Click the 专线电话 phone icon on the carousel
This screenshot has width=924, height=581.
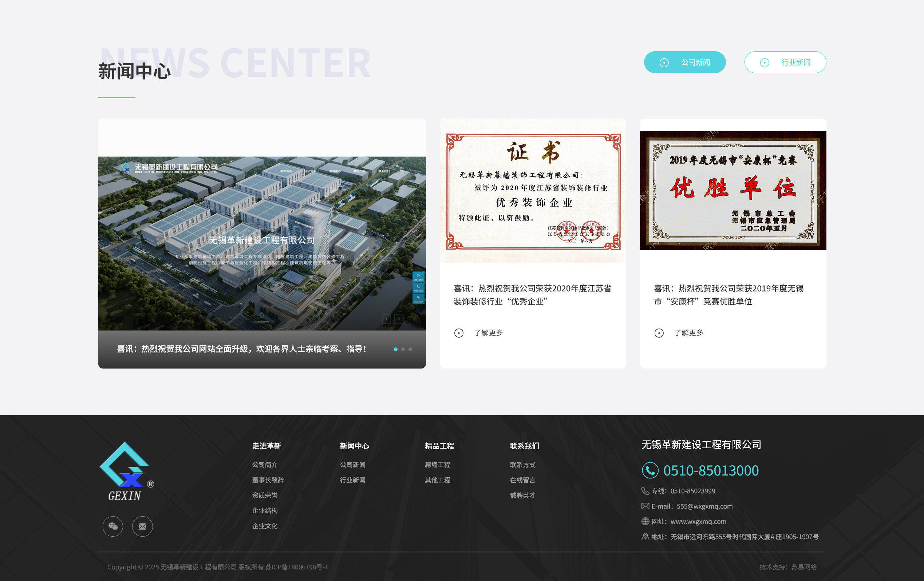pyautogui.click(x=419, y=287)
